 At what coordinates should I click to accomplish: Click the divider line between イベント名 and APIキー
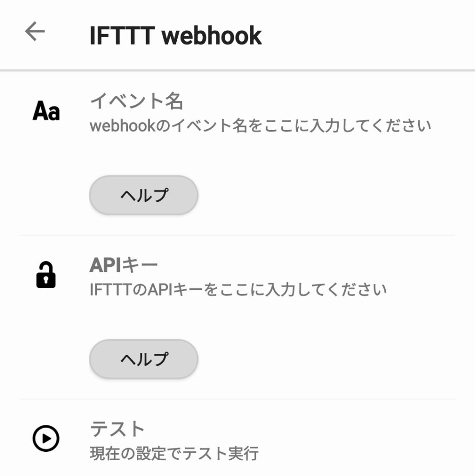(x=237, y=236)
